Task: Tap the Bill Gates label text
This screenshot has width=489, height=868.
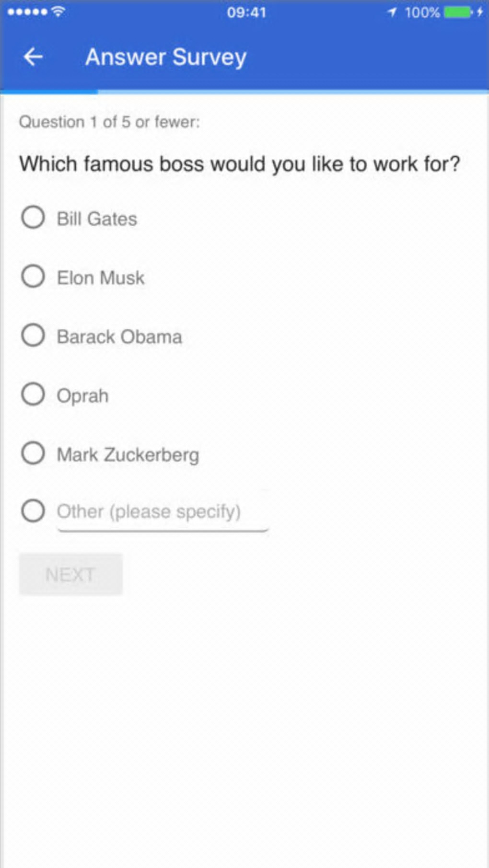Action: point(97,219)
